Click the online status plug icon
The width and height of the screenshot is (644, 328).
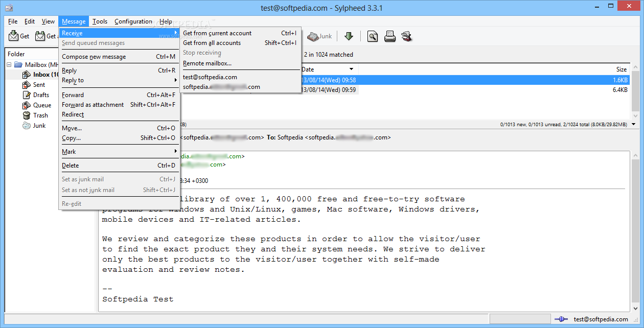[561, 319]
